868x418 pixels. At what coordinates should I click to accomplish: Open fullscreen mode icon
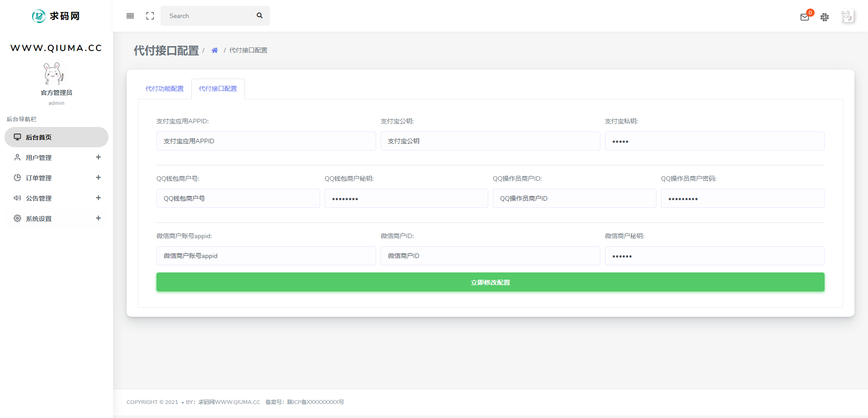tap(150, 16)
